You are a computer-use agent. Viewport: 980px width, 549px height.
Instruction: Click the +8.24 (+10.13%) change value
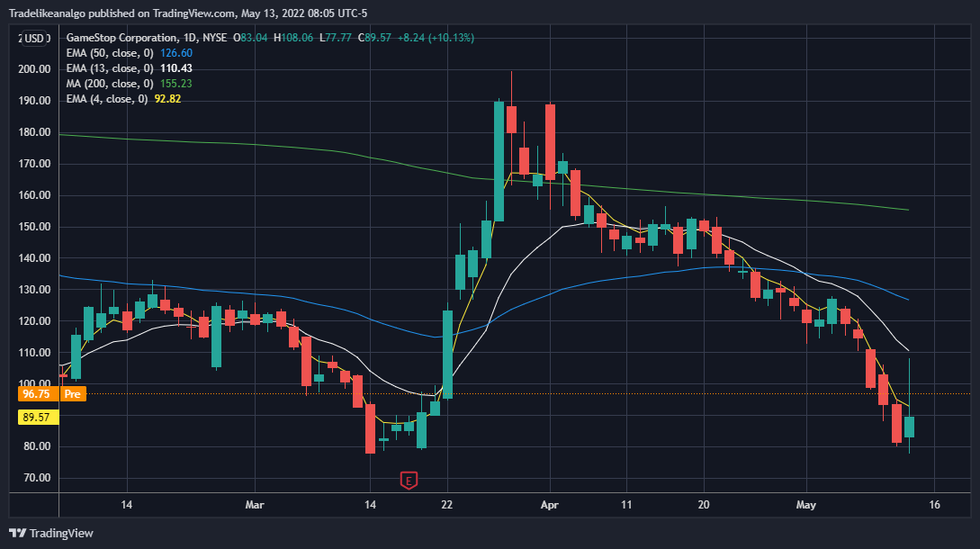[436, 38]
